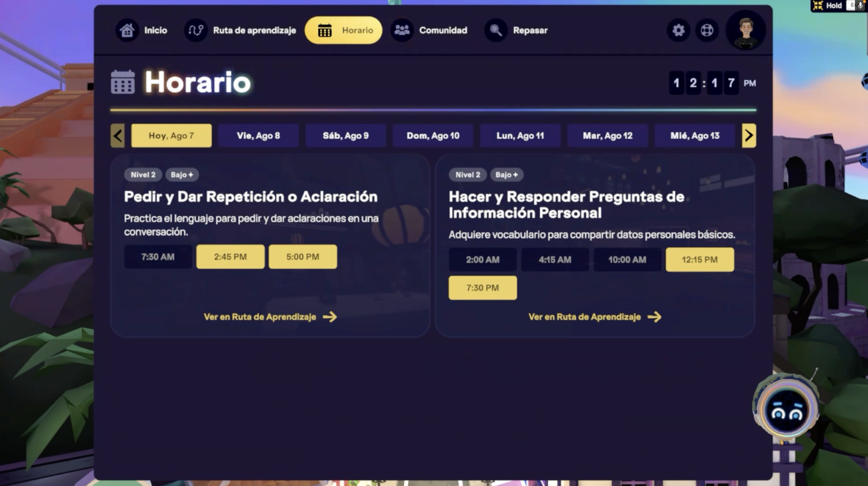
Task: Select the 7:30 PM time slot
Action: 482,288
